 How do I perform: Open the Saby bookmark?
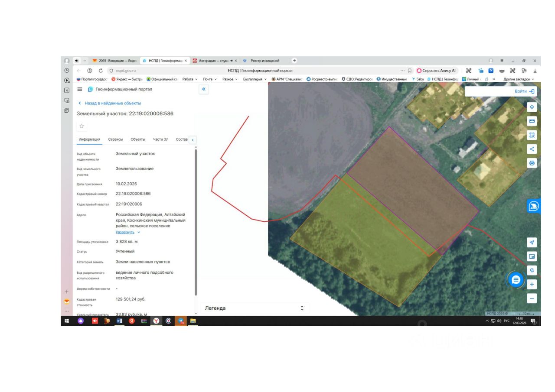coord(418,79)
